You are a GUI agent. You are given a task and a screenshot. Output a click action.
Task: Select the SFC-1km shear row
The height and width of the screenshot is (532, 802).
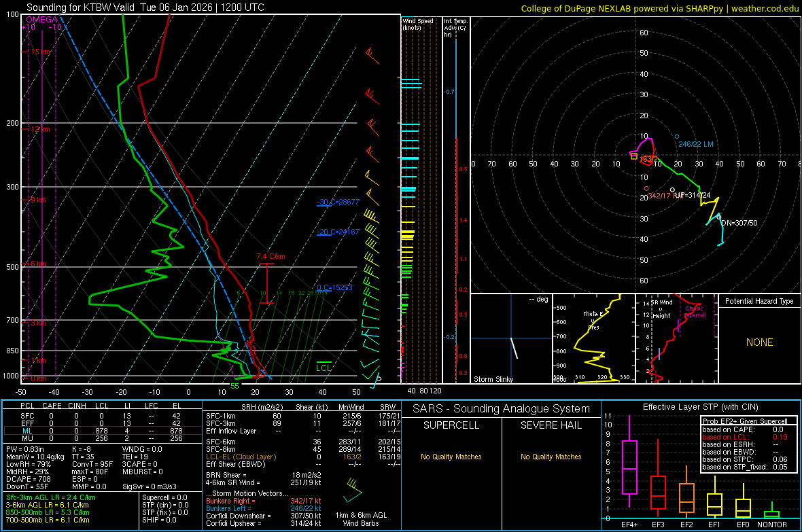[x=303, y=416]
